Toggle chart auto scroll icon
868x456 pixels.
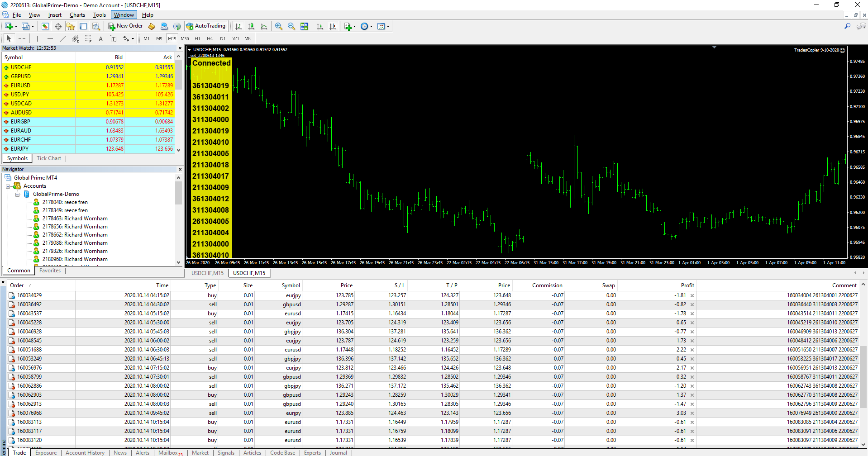(320, 26)
